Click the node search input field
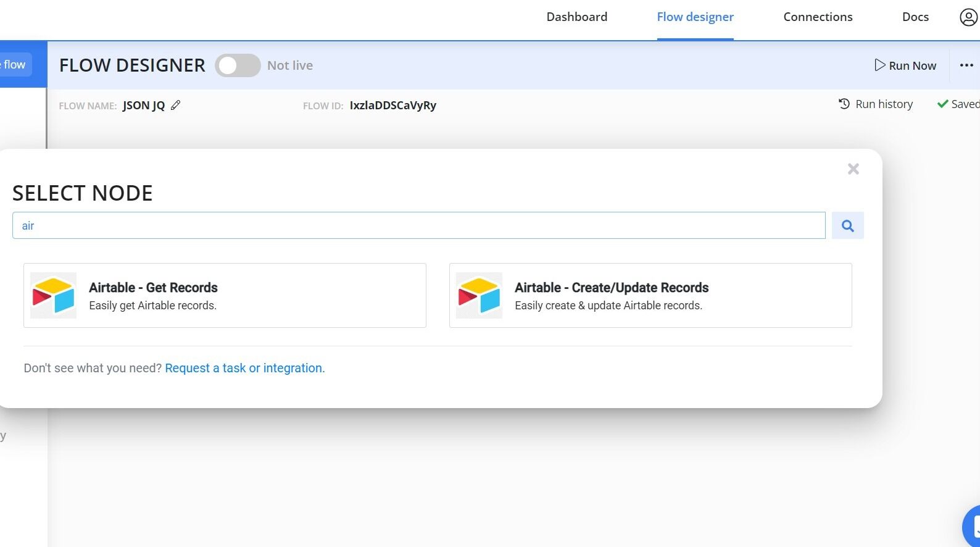 tap(418, 225)
